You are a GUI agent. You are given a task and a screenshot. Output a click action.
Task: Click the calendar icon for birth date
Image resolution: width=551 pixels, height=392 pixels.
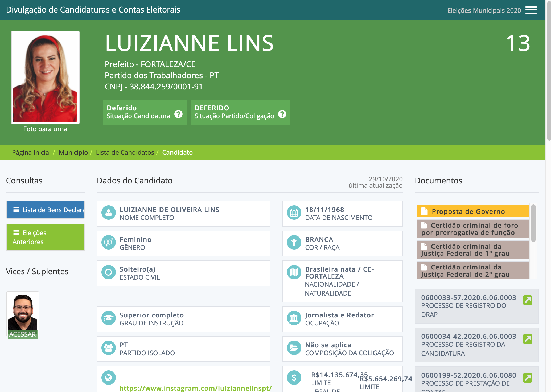[x=294, y=213]
